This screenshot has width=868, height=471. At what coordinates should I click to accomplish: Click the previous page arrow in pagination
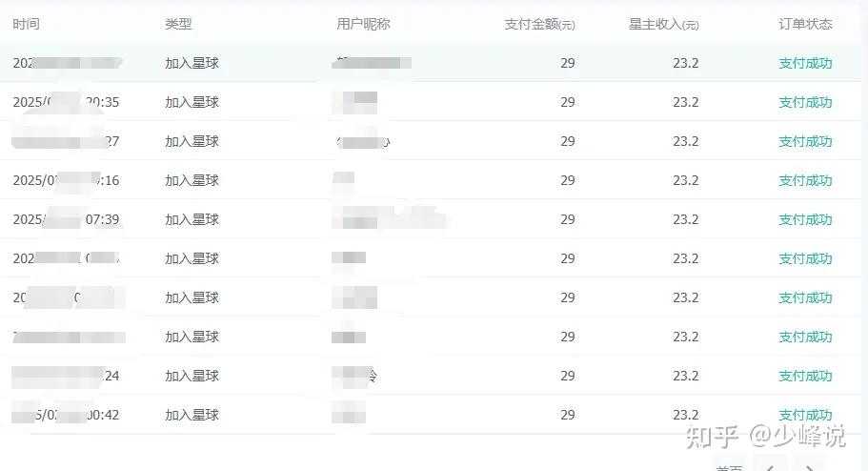pos(769,466)
